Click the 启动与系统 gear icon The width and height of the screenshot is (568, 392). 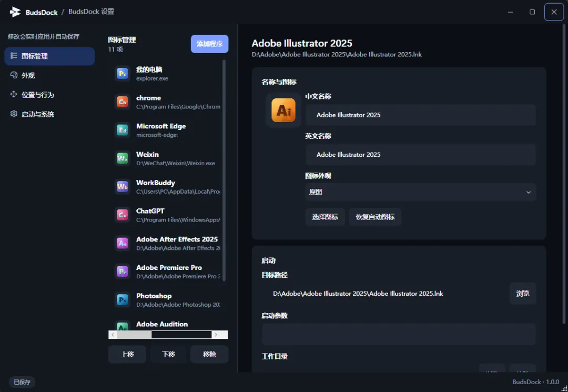click(x=14, y=114)
